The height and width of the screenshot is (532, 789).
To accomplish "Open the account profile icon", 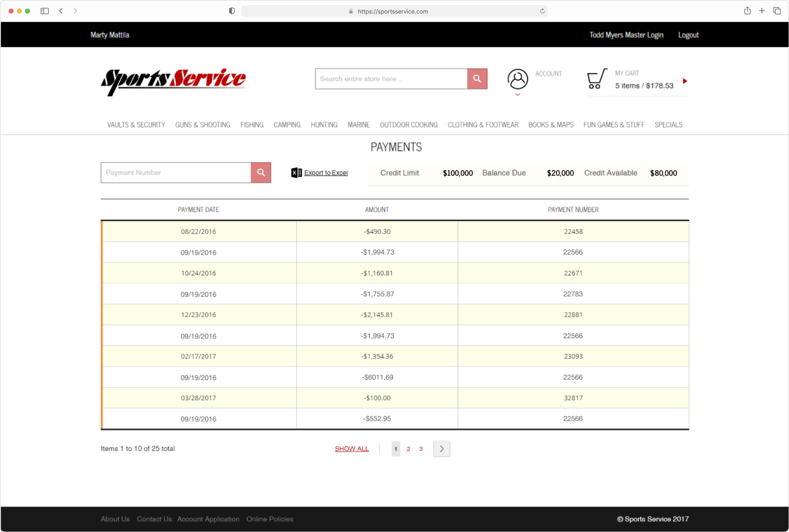I will 518,79.
